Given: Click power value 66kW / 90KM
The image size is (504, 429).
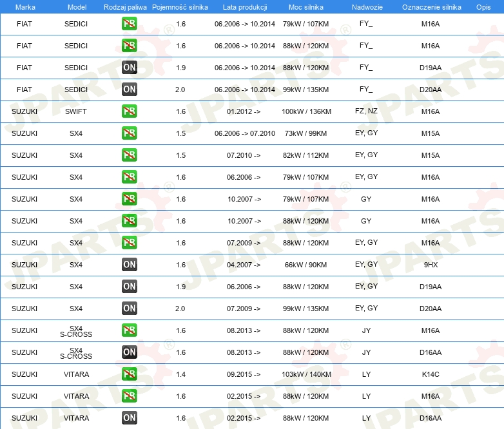Looking at the screenshot, I should point(305,265).
